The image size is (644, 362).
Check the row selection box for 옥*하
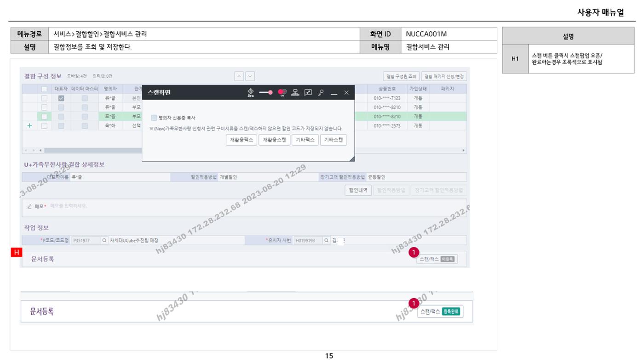pos(45,125)
